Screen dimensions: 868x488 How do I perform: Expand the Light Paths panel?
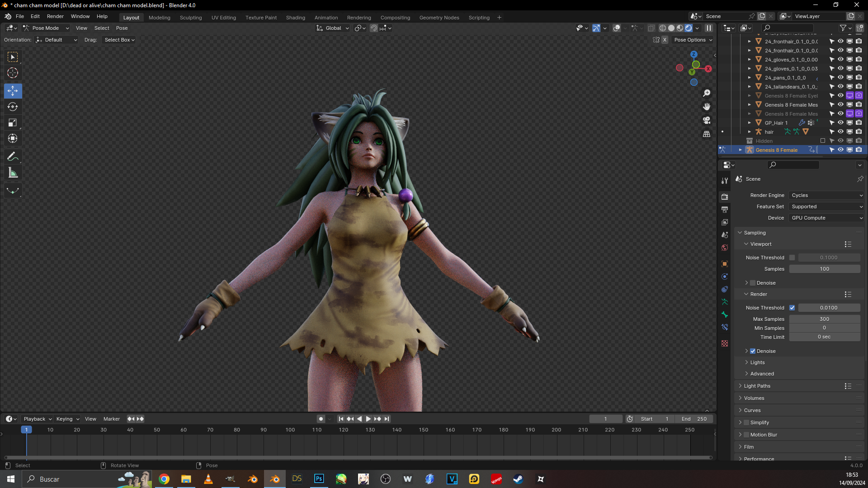tap(757, 386)
